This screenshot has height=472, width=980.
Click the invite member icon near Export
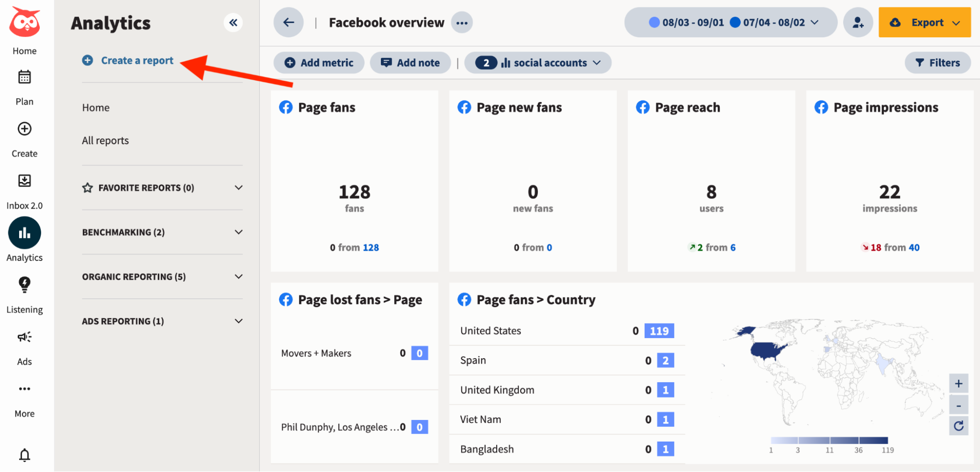pos(858,22)
